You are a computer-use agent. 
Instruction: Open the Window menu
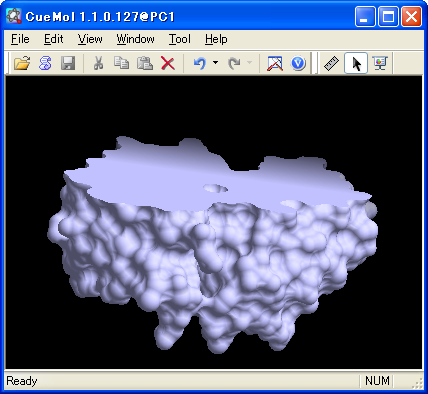[x=135, y=39]
